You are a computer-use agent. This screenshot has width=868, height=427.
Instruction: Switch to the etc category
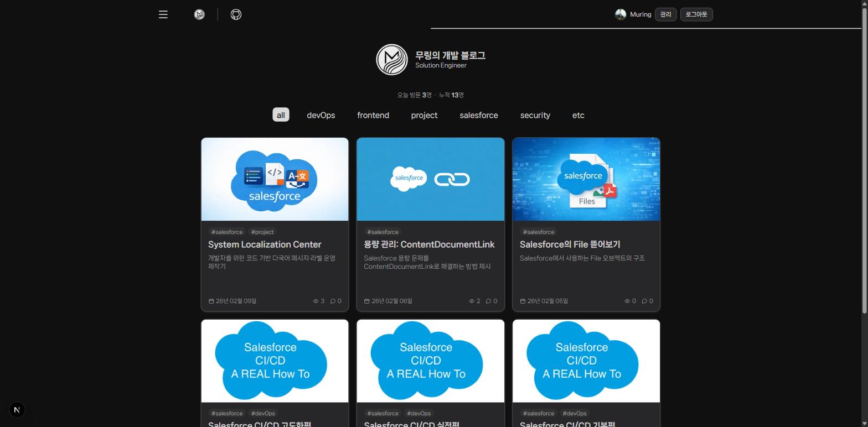point(578,115)
